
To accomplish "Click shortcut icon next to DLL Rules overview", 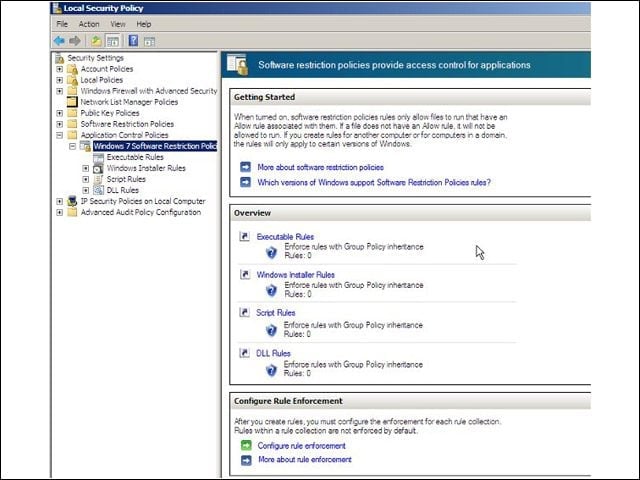I will (244, 353).
